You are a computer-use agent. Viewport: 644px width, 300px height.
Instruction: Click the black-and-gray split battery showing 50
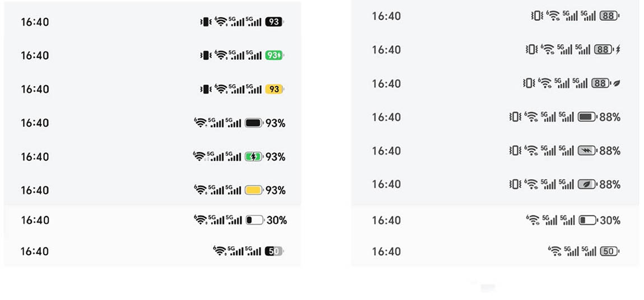click(274, 251)
